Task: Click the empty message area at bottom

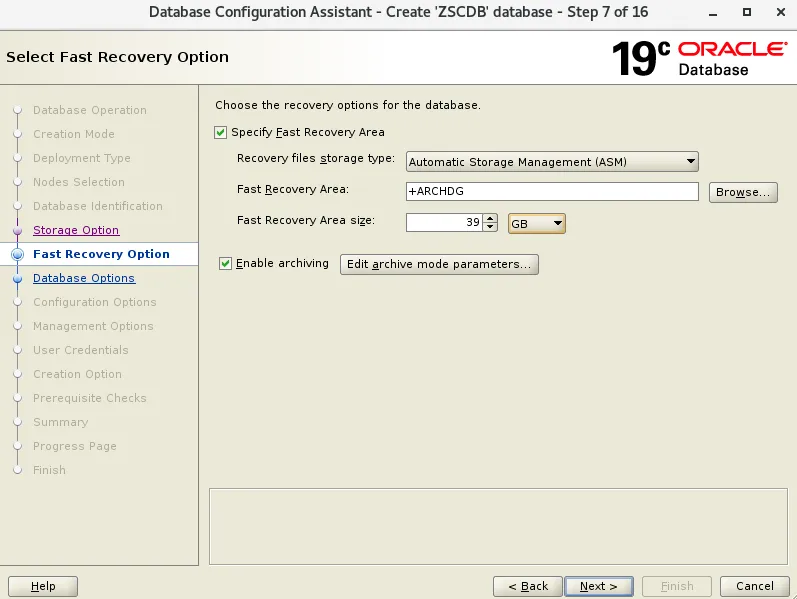Action: coord(498,527)
